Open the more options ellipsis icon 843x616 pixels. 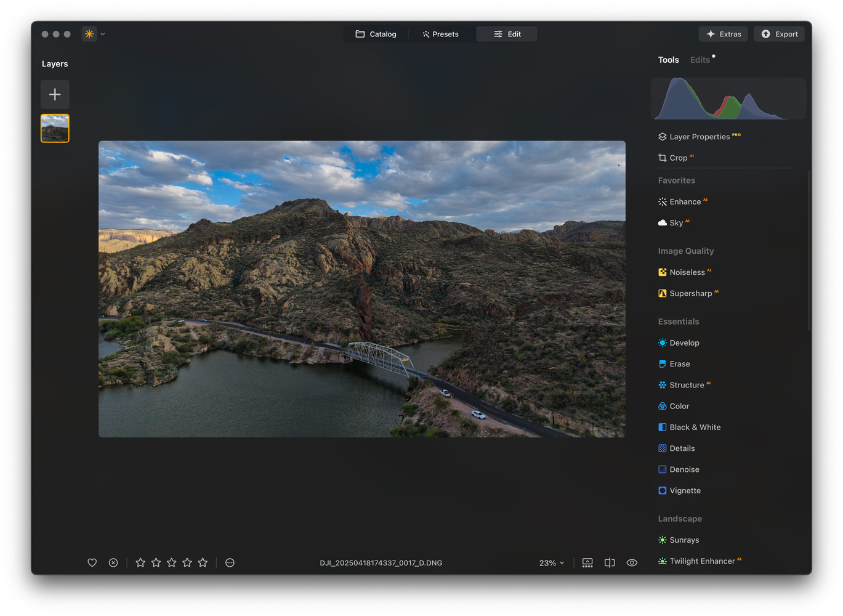(230, 562)
